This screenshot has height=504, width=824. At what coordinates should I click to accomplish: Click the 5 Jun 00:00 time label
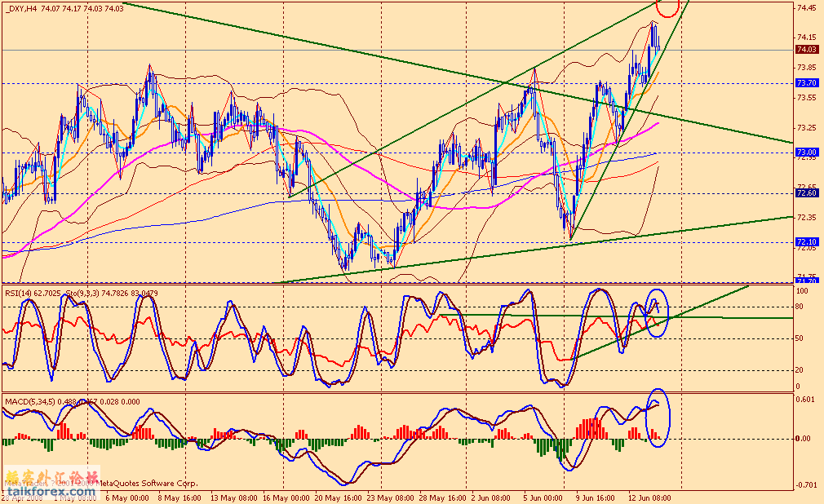(543, 497)
